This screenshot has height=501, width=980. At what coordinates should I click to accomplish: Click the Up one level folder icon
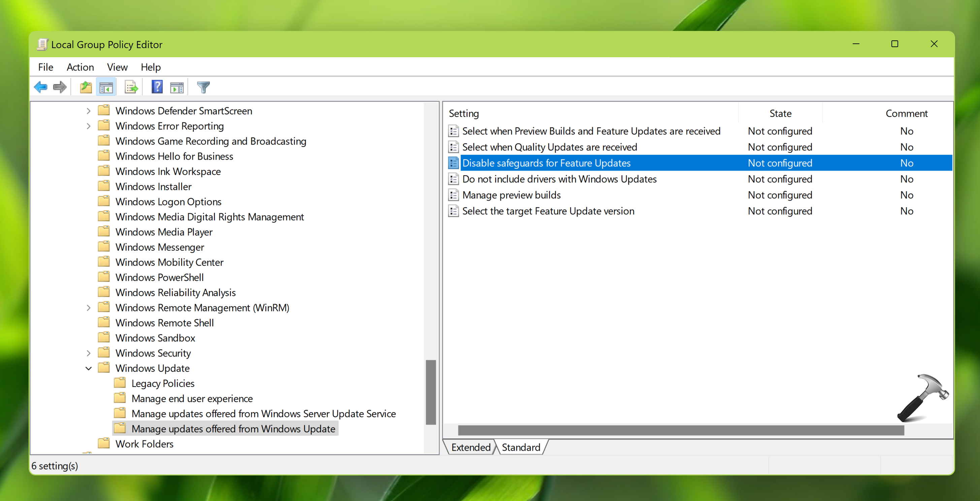pos(86,87)
